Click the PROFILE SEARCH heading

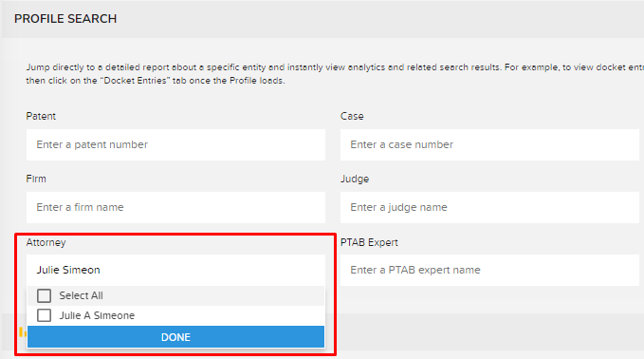tap(65, 19)
